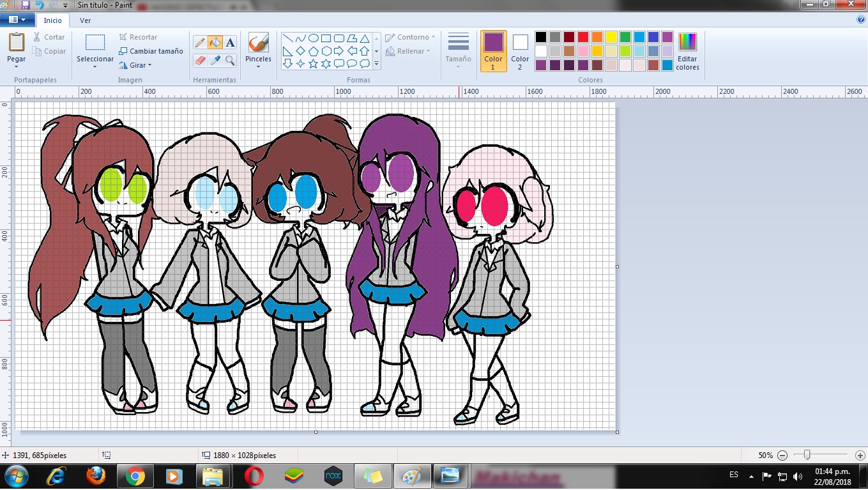Screen dimensions: 868x490
Task: Select the Color picker eyedropper tool
Action: pyautogui.click(x=215, y=61)
